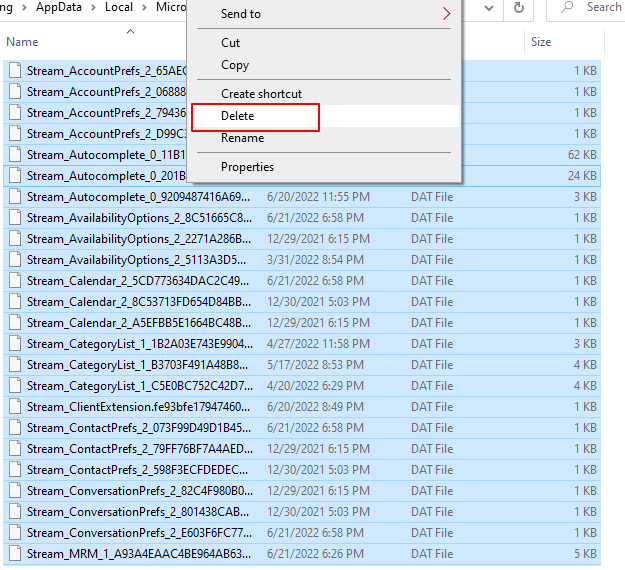This screenshot has width=625, height=570.
Task: Click the Stream_CategoryList_1_1B2A0 file icon
Action: pyautogui.click(x=14, y=343)
